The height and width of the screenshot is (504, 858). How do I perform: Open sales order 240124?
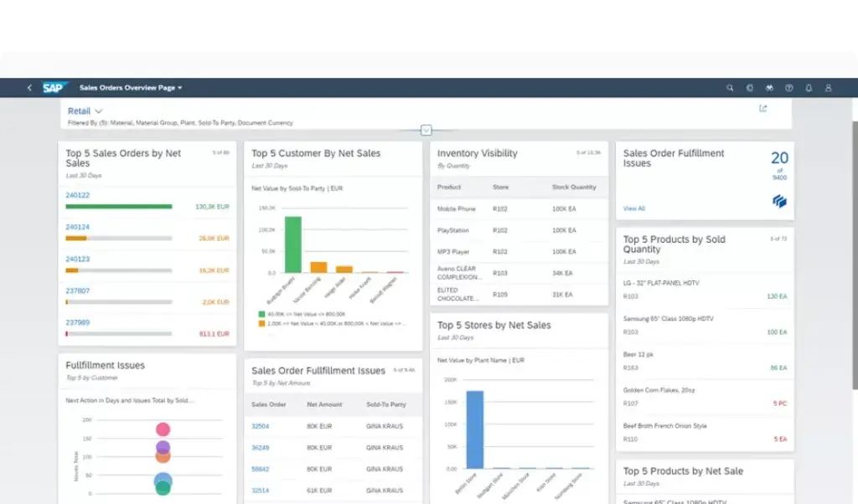tap(78, 227)
